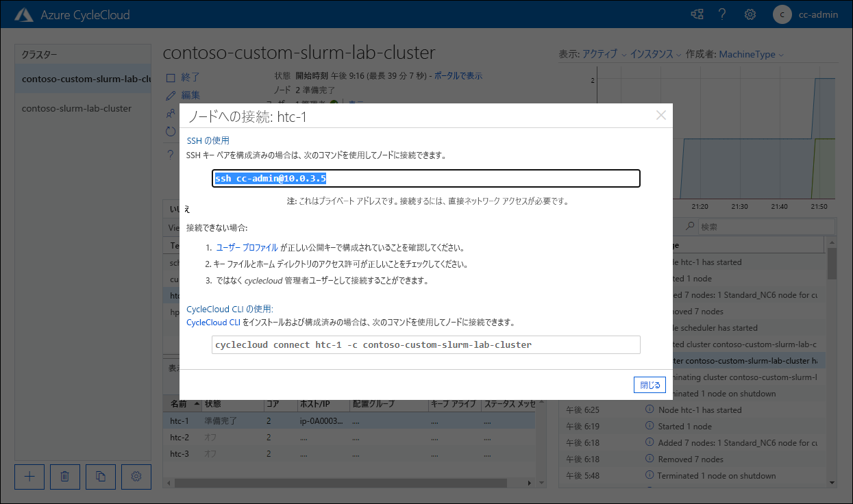Open the settings gear in top header
Image resolution: width=853 pixels, height=504 pixels.
tap(750, 14)
